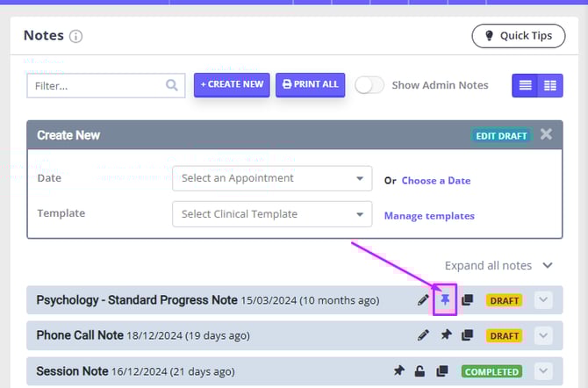Edit the Psychology - Standard Progress Note
The width and height of the screenshot is (588, 388).
(x=424, y=300)
